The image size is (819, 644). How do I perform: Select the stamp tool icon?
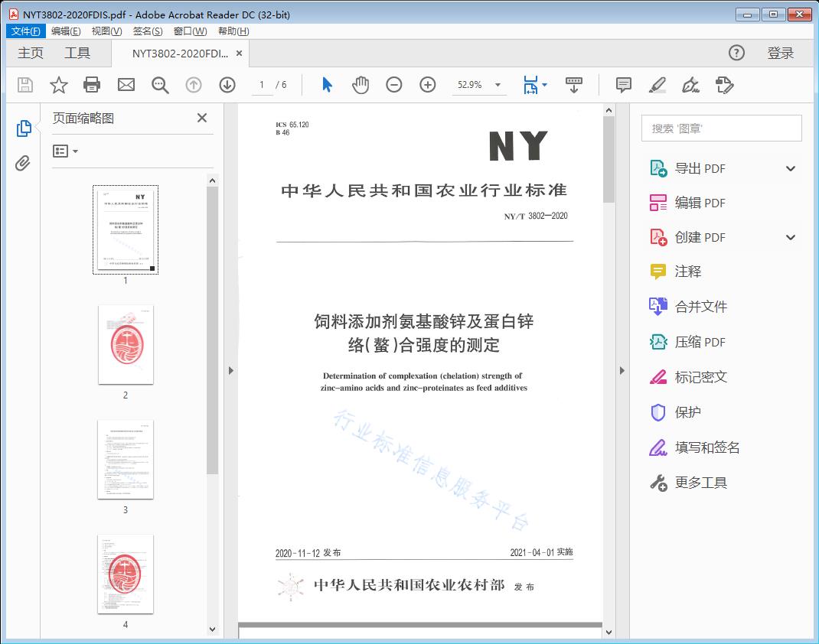click(x=725, y=85)
